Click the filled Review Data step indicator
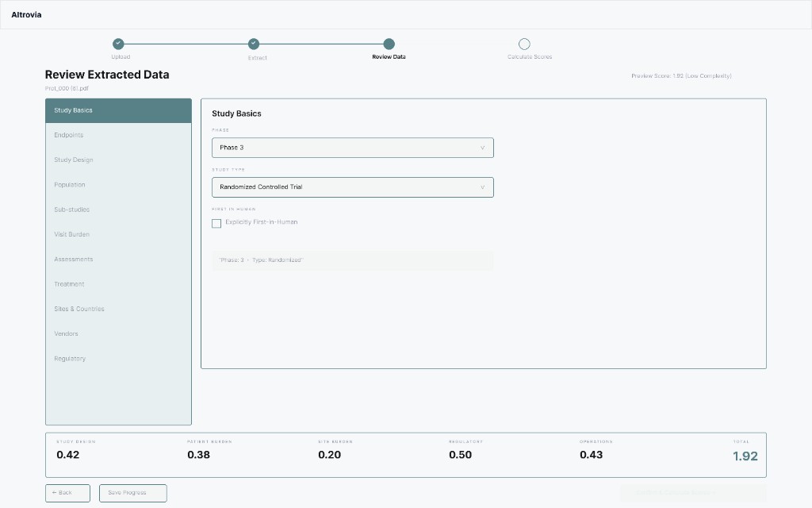The height and width of the screenshot is (508, 812). pos(388,45)
